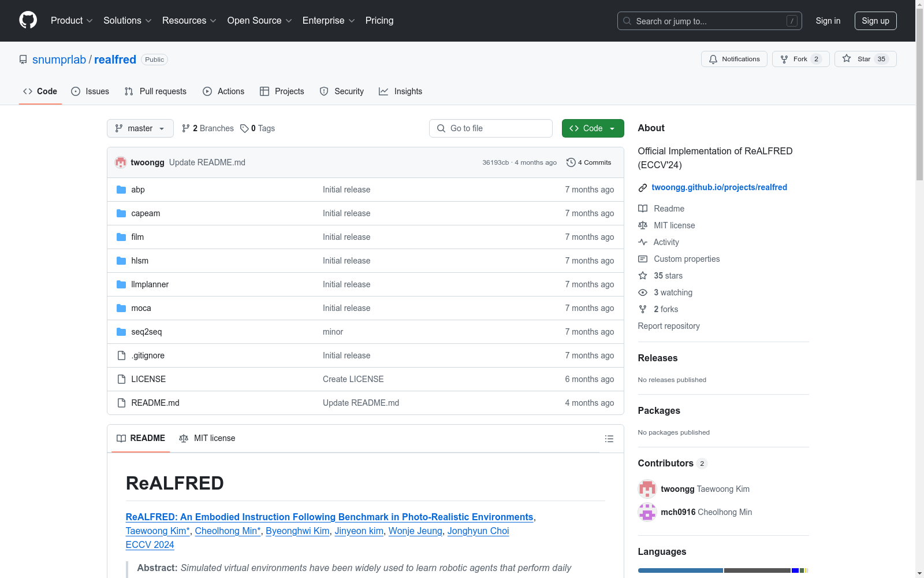Expand the Product menu

tap(72, 21)
